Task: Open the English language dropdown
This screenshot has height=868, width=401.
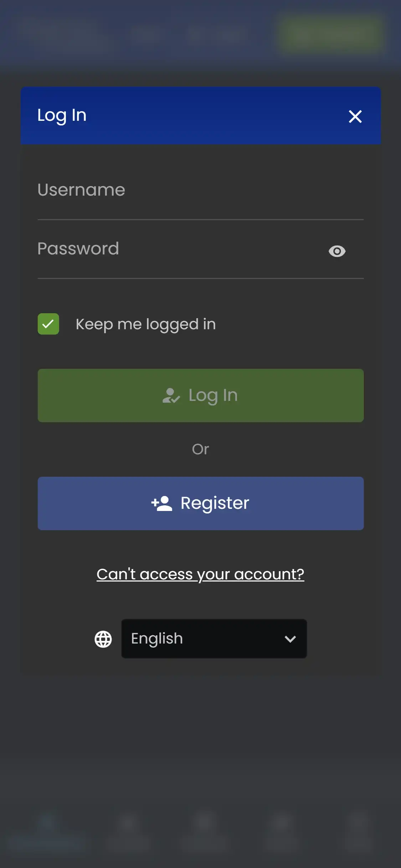Action: point(214,639)
